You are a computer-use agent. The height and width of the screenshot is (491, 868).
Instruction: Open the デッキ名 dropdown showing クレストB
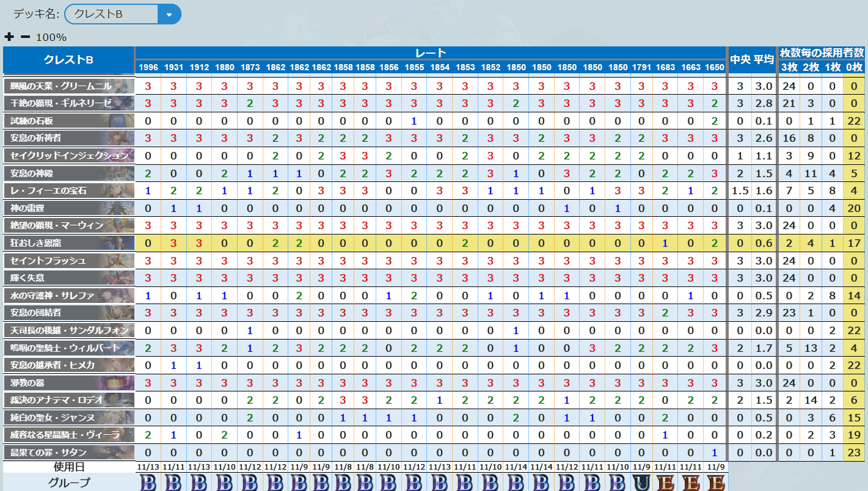tap(122, 13)
